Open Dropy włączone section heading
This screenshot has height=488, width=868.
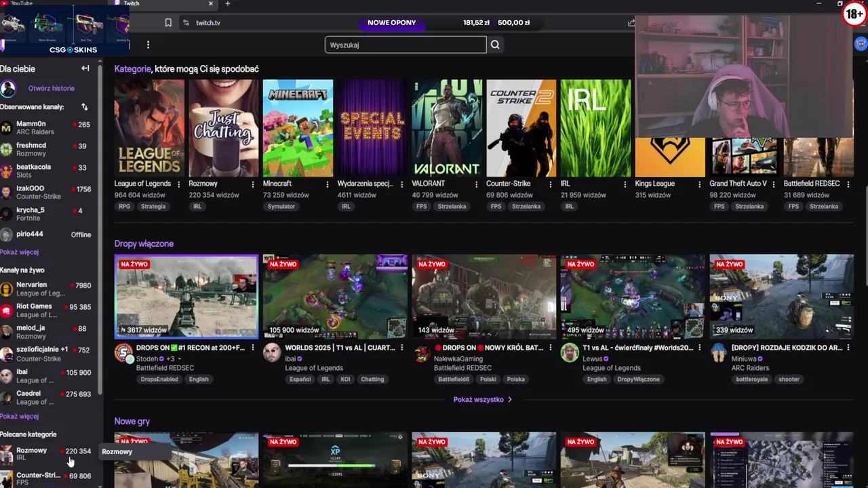(144, 243)
